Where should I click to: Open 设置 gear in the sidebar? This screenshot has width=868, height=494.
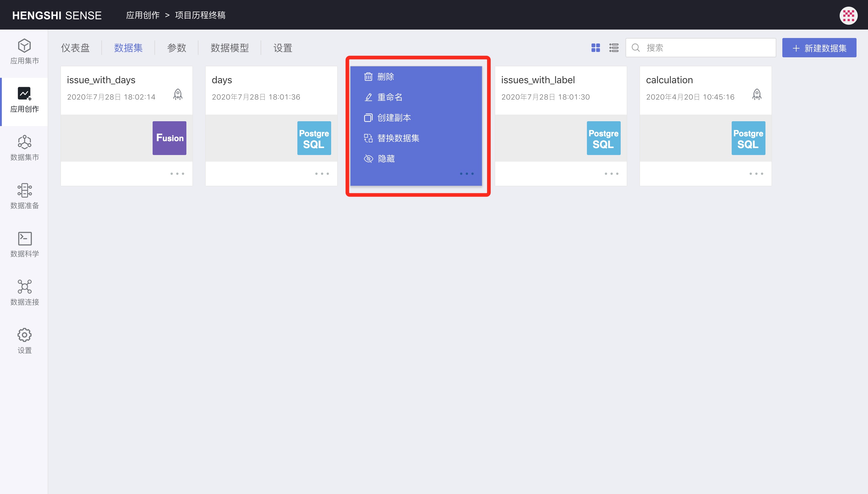click(x=24, y=341)
